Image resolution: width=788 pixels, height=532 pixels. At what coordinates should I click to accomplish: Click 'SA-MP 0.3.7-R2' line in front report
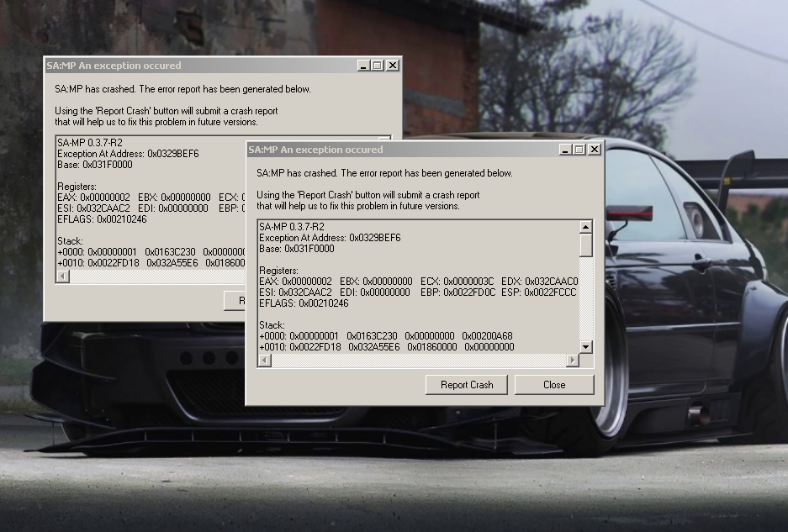coord(292,227)
